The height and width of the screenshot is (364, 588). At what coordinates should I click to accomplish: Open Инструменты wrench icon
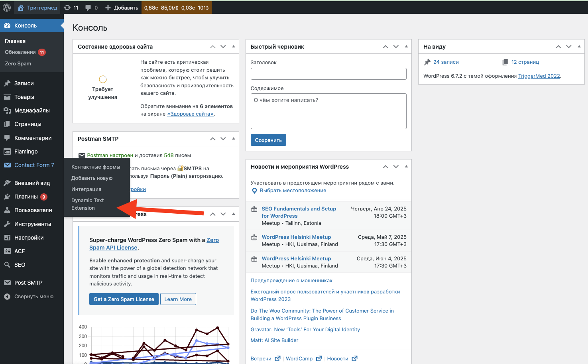(7, 224)
